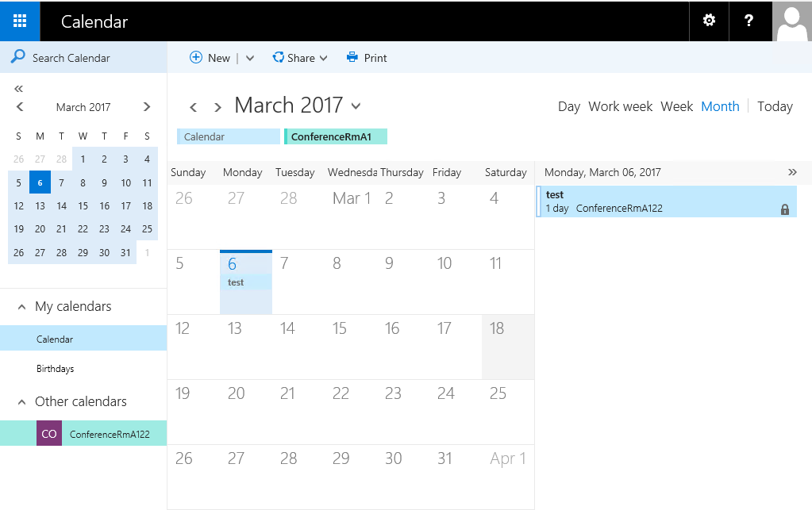Collapse the left navigation pane chevrons
Screen dimensions: 812x510
[x=19, y=89]
